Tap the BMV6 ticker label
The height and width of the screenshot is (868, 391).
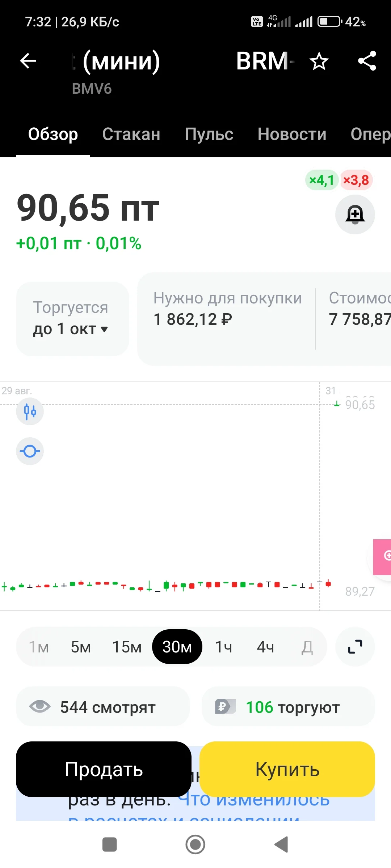(x=92, y=89)
